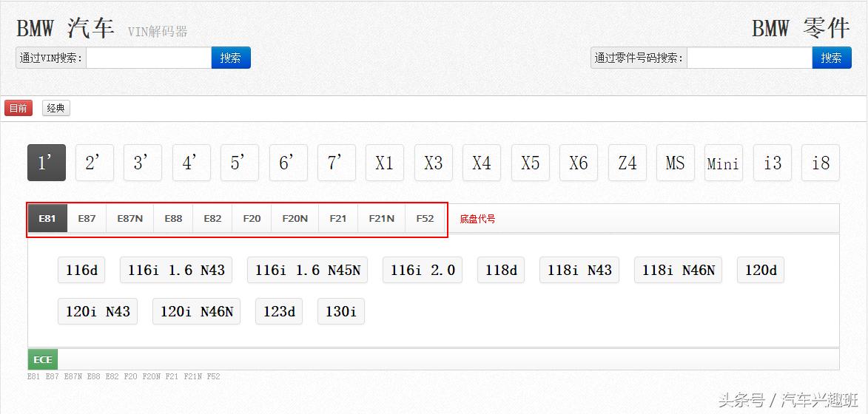
Task: Select the 120i N43 model
Action: 98,311
